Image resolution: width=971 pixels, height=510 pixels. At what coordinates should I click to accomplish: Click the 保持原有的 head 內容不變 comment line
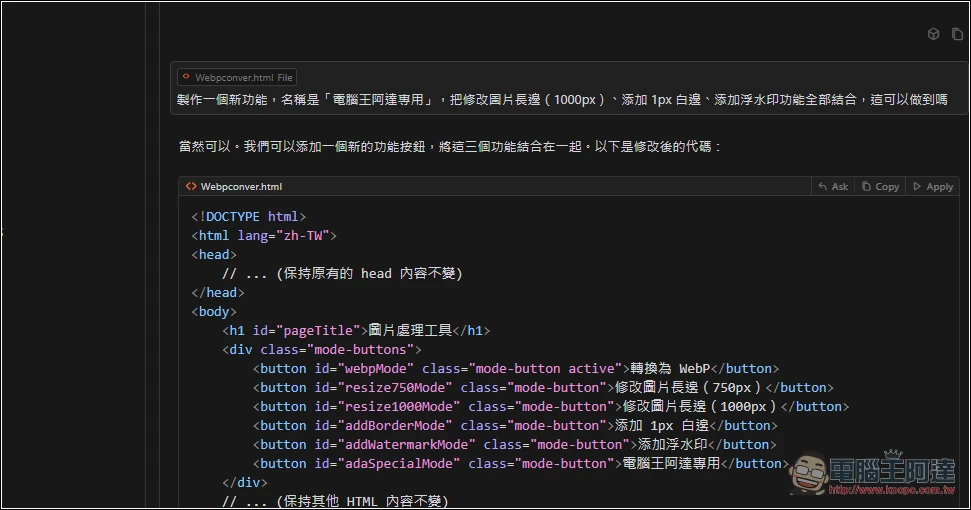[x=342, y=273]
